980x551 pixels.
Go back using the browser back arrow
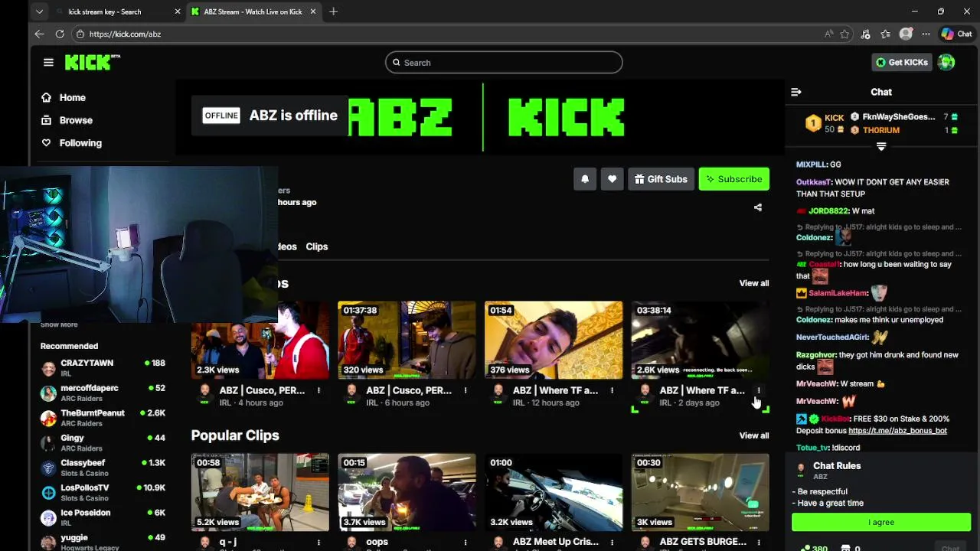39,34
